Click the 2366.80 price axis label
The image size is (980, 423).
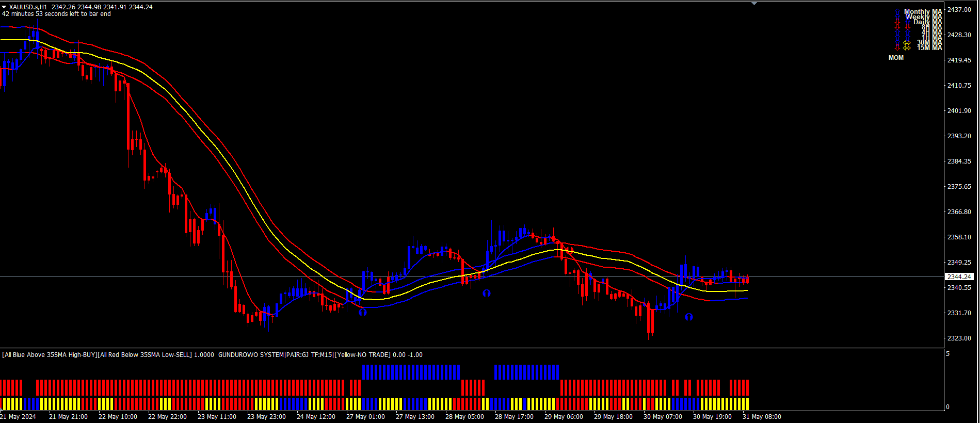[x=959, y=212]
